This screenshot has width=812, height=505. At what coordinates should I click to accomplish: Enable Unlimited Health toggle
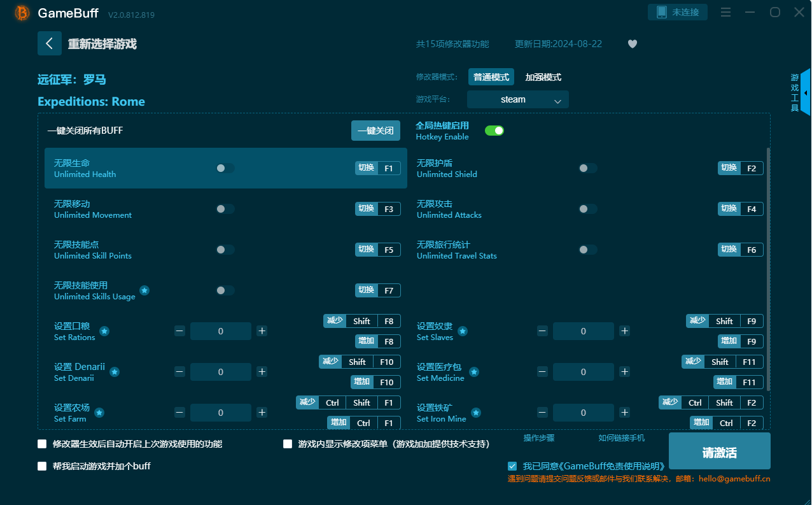(x=225, y=168)
